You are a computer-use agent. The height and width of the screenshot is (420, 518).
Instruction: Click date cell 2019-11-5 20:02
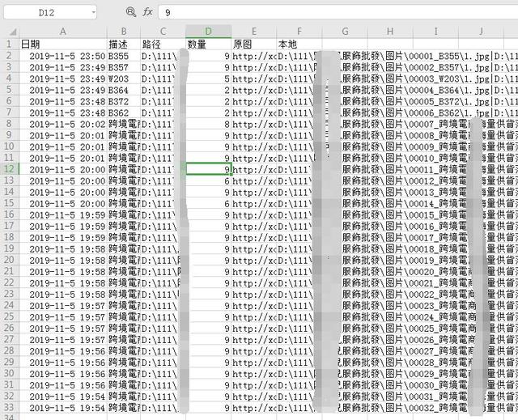point(63,124)
